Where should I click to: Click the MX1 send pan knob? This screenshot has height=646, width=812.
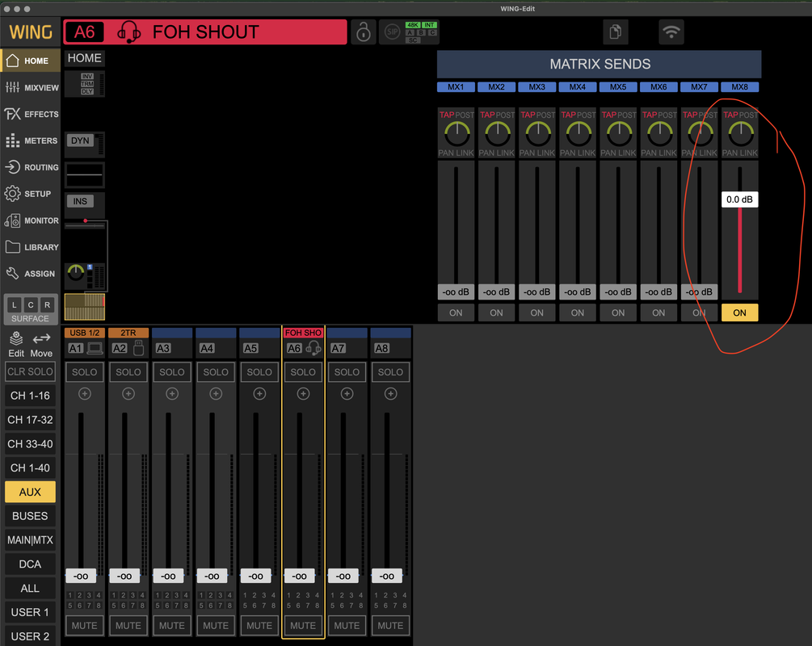456,135
